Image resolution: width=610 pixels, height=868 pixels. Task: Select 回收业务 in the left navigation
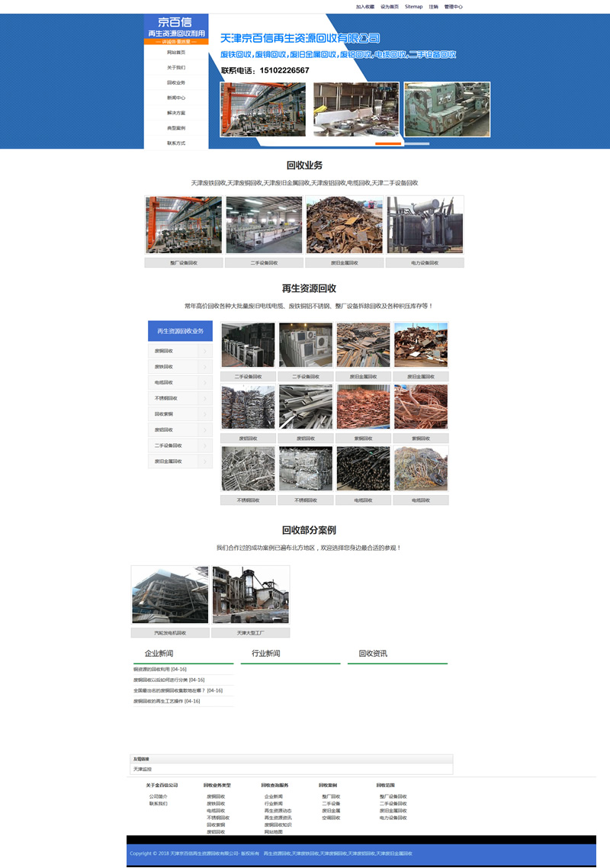pyautogui.click(x=176, y=82)
